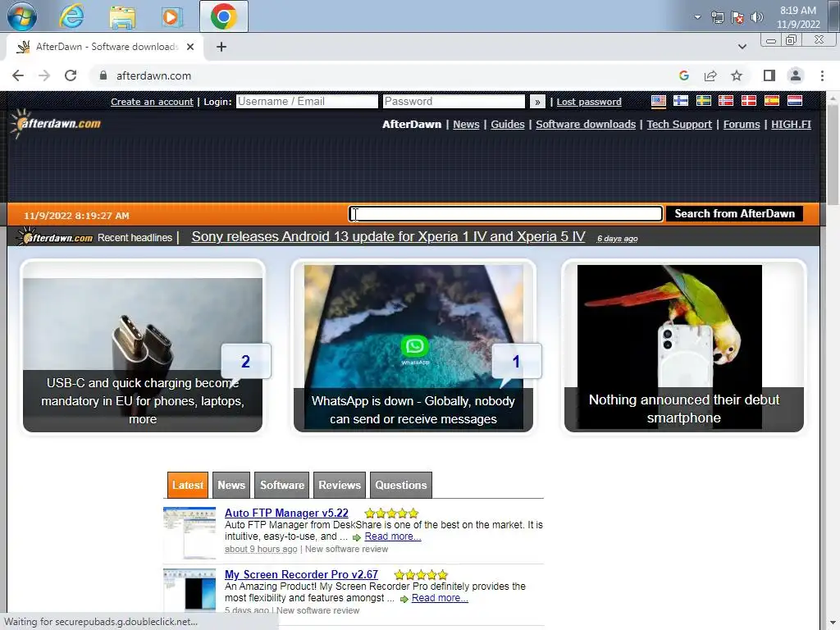Open Sony Android 13 Xperia headline
Viewport: 840px width, 630px height.
(x=388, y=237)
